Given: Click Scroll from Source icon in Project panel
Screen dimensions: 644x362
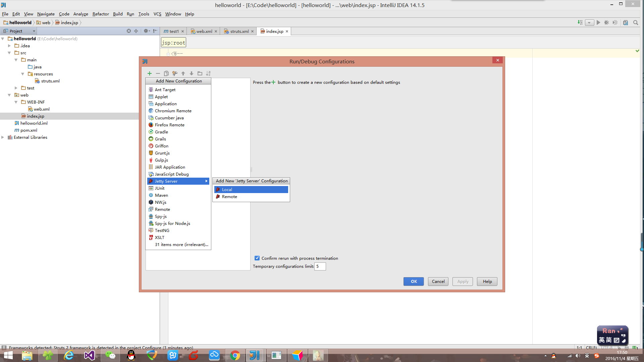Looking at the screenshot, I should click(x=129, y=31).
